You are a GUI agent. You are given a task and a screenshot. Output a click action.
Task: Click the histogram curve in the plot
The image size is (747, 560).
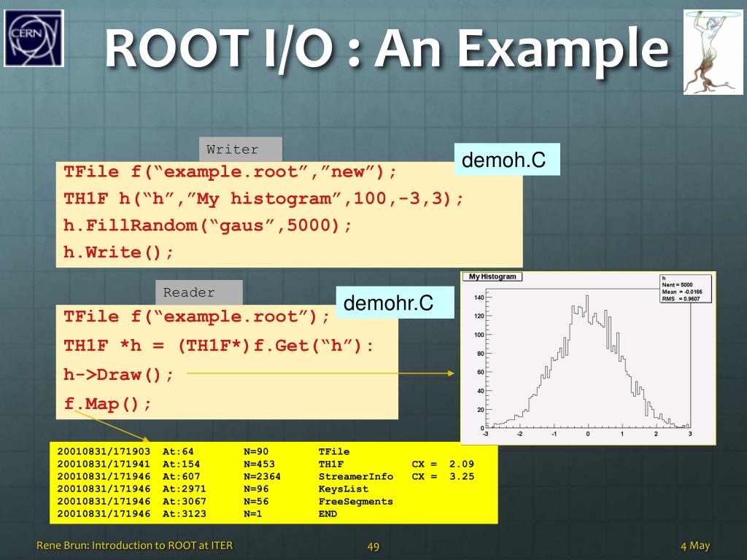[588, 362]
